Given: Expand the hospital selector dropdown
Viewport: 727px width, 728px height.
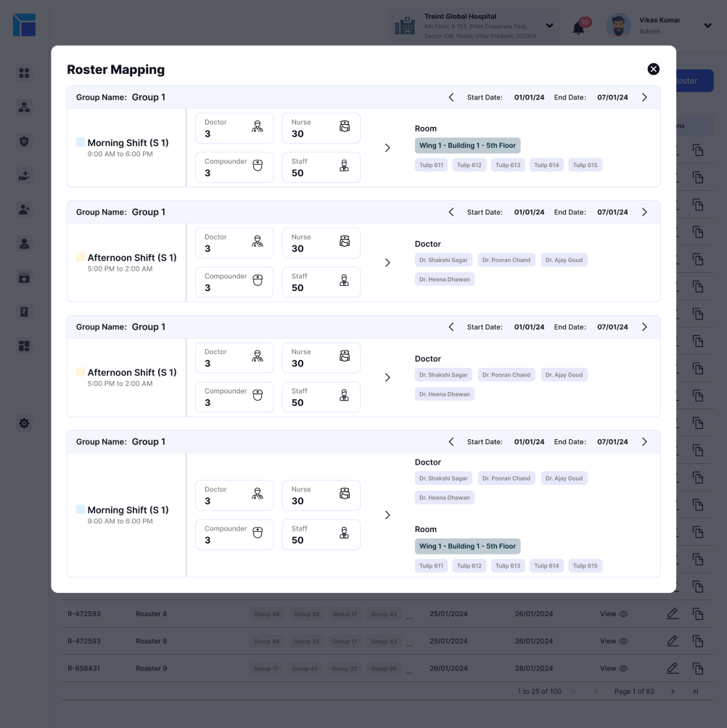Looking at the screenshot, I should (549, 25).
